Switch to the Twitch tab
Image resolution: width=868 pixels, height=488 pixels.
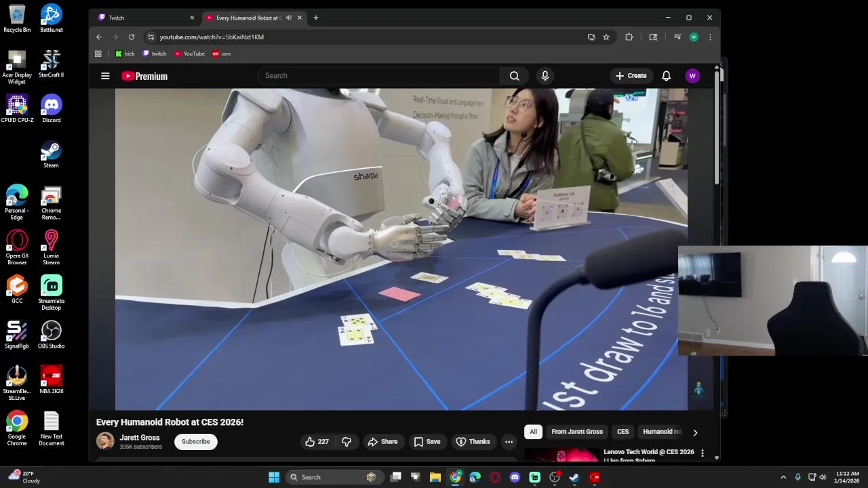coord(144,18)
